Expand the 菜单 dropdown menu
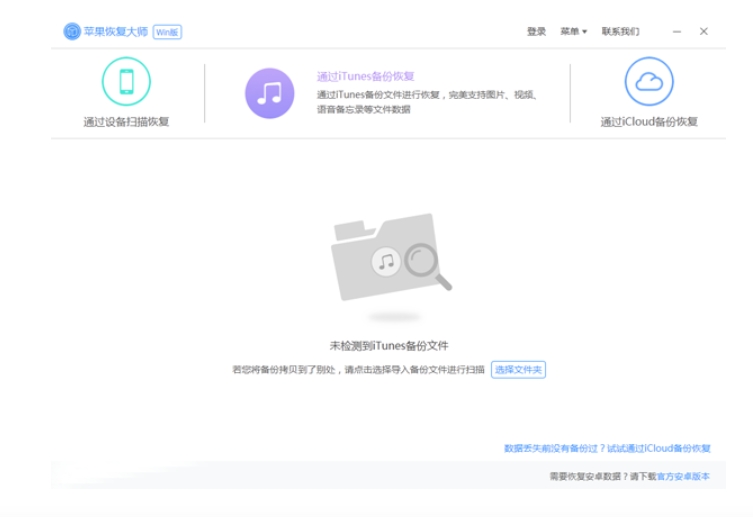 coord(573,32)
